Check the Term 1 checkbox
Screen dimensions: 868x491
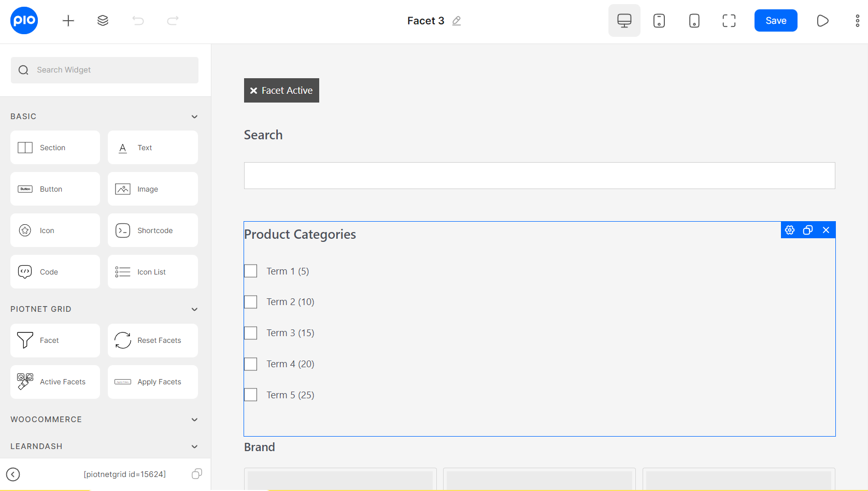coord(250,270)
